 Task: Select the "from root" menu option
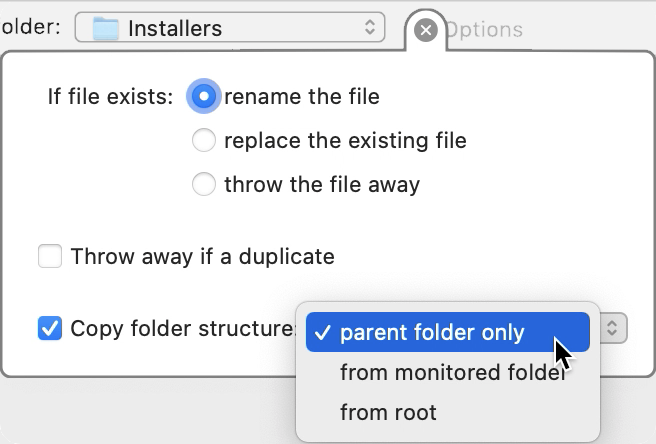tap(388, 412)
